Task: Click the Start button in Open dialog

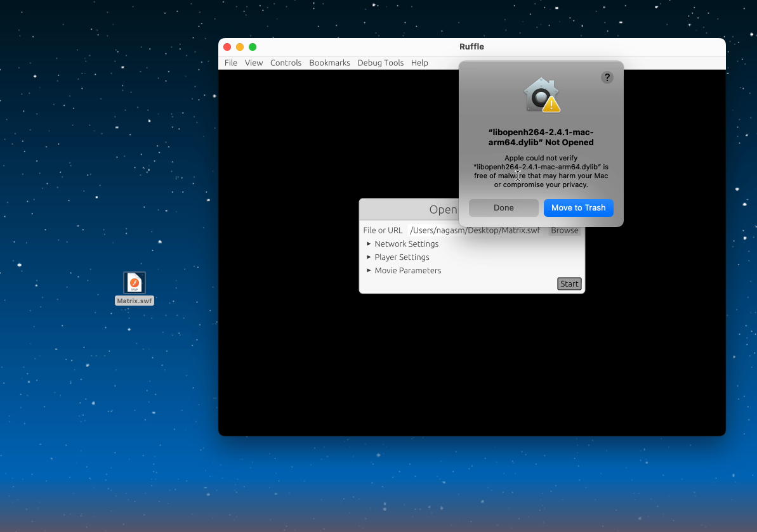Action: [x=569, y=283]
